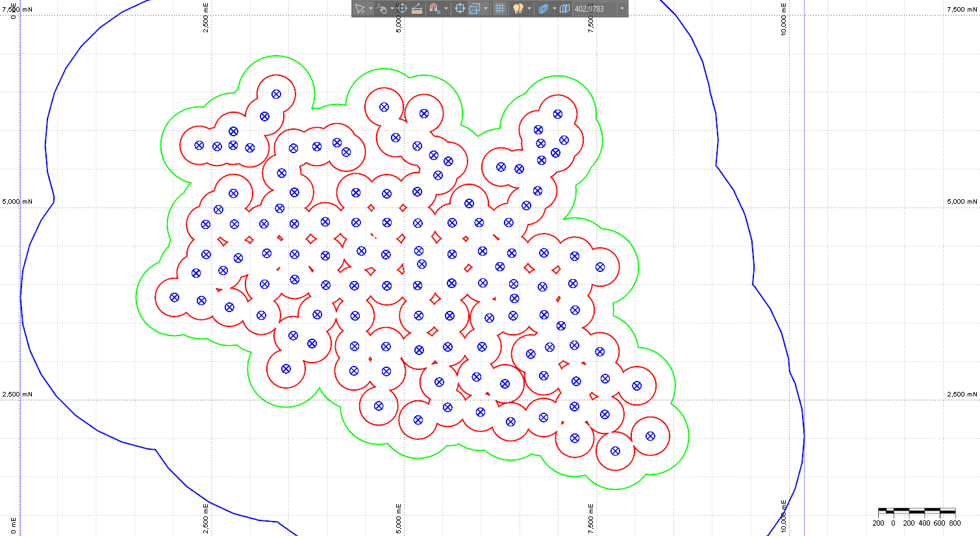Activate the pan hand tool
This screenshot has width=980, height=536.
point(382,8)
